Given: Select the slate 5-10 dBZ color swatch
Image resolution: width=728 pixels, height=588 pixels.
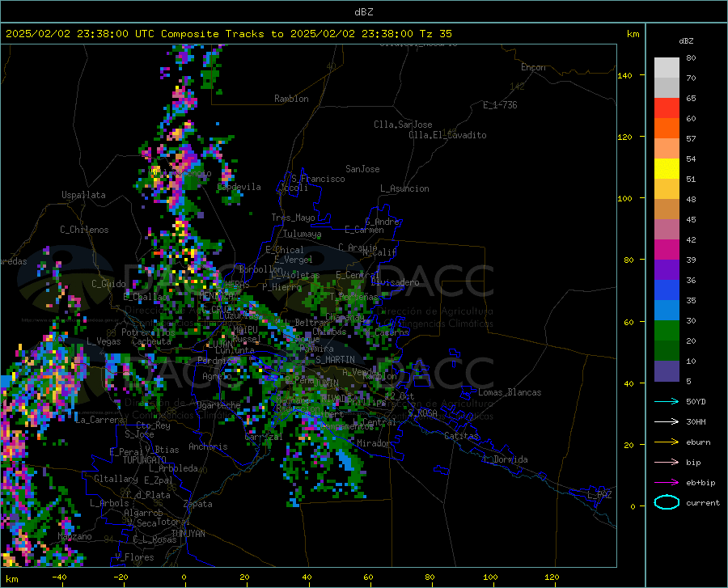Looking at the screenshot, I should point(667,371).
